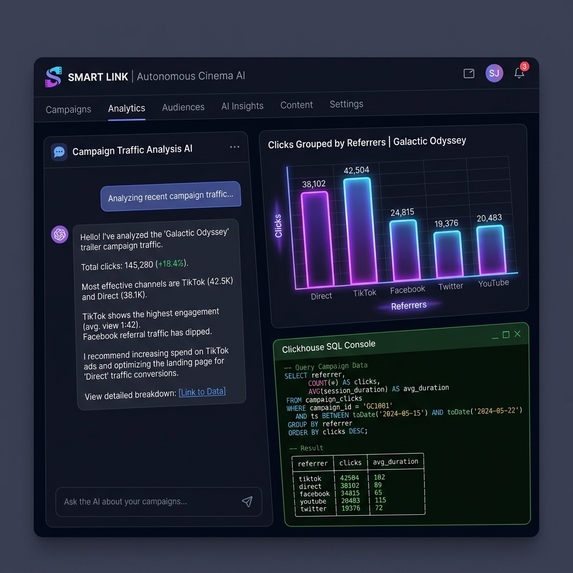Open the window panel icon in header
The image size is (573, 573).
[469, 73]
